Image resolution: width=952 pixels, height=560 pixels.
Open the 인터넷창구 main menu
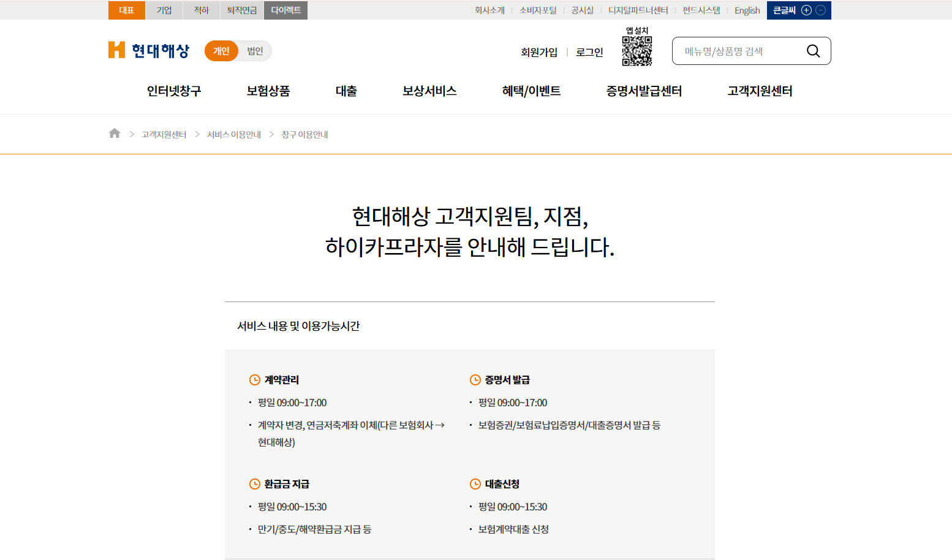click(174, 91)
